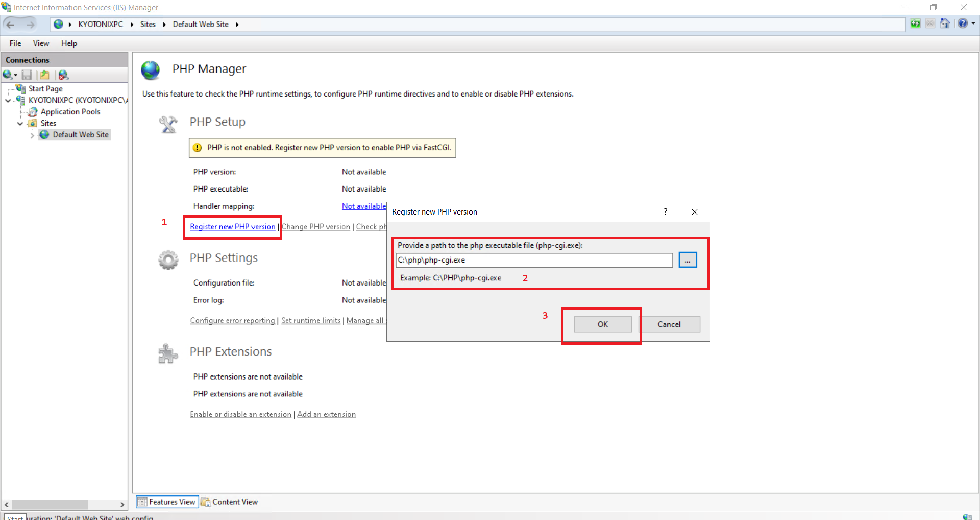The image size is (980, 520).
Task: Click the green refresh page icon
Action: (x=916, y=23)
